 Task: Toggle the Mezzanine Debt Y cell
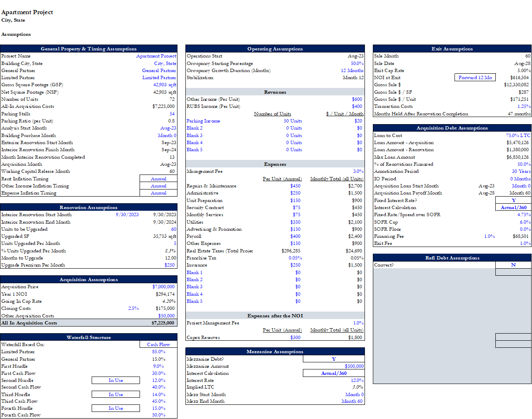tap(334, 359)
